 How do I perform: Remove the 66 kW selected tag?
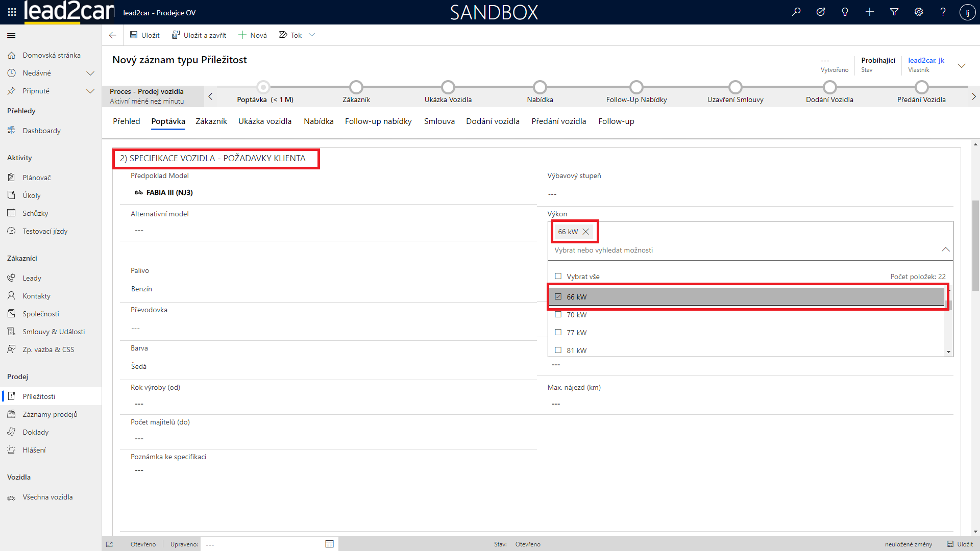(x=586, y=232)
